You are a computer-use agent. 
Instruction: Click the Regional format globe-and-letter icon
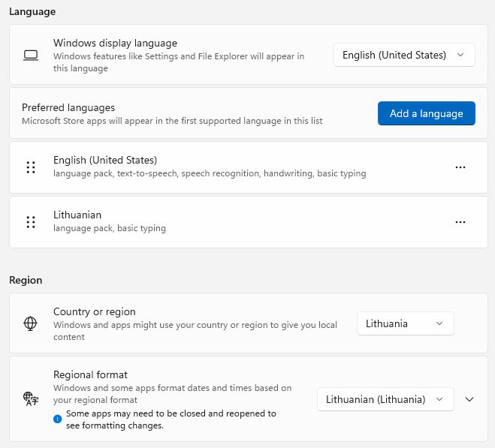tap(31, 399)
